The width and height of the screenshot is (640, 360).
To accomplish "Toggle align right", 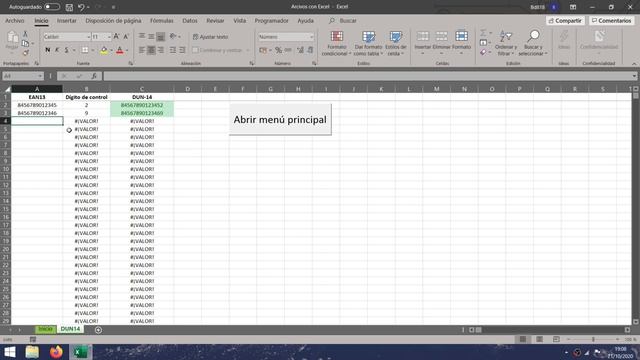I will click(161, 50).
